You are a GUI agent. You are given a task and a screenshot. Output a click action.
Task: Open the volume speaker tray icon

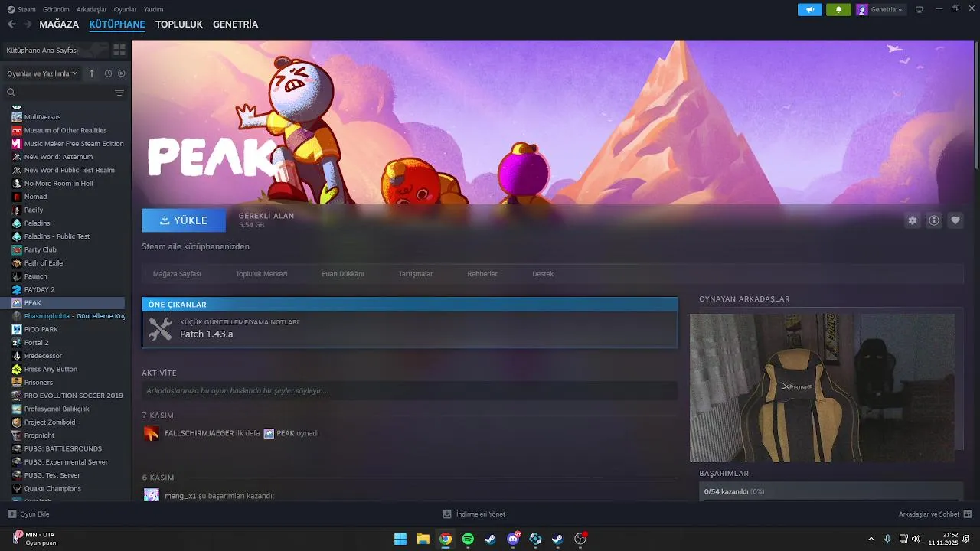pyautogui.click(x=917, y=539)
